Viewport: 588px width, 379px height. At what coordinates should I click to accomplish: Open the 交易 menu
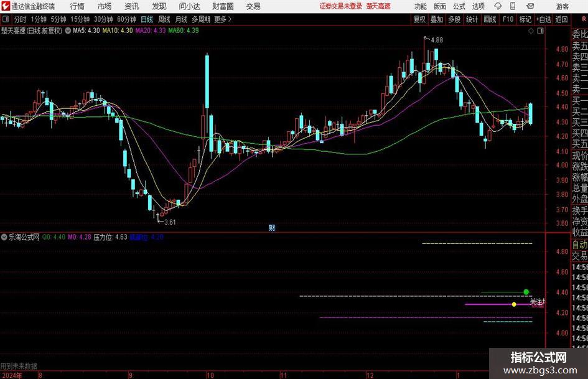pyautogui.click(x=253, y=6)
